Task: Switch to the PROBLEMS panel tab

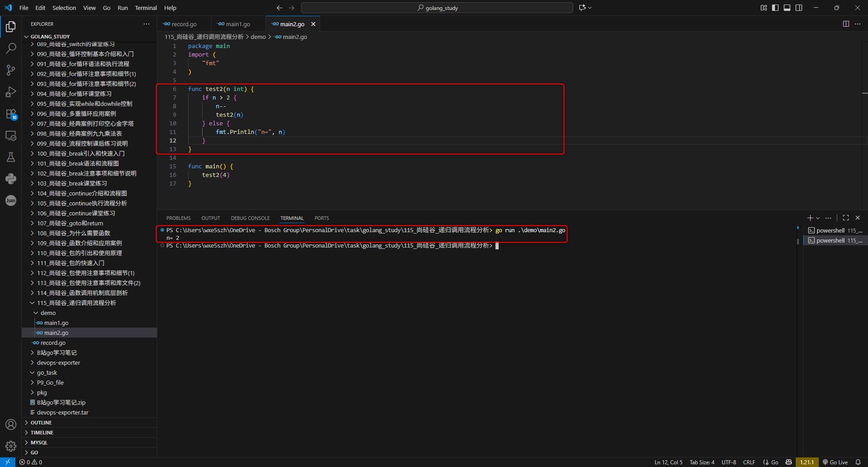Action: click(179, 218)
